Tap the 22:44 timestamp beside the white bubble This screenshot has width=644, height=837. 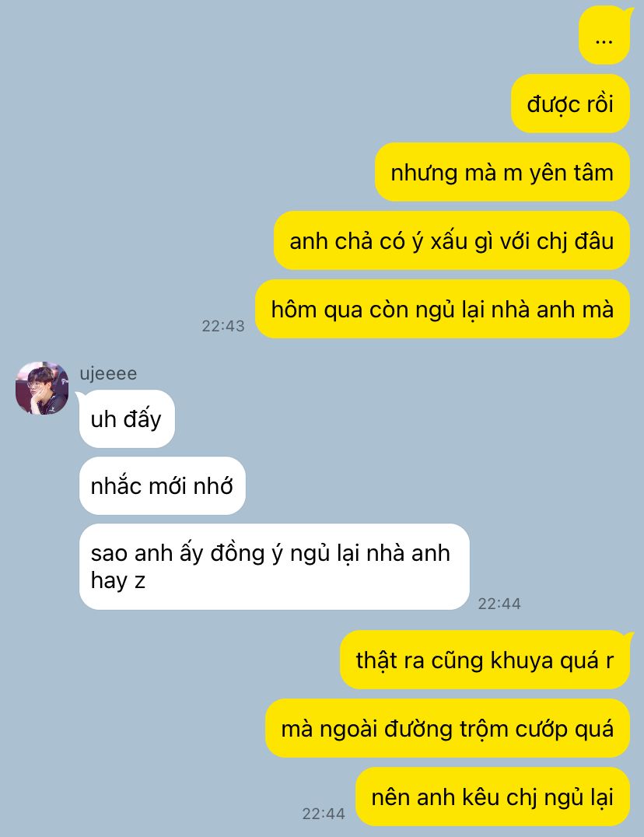click(499, 603)
